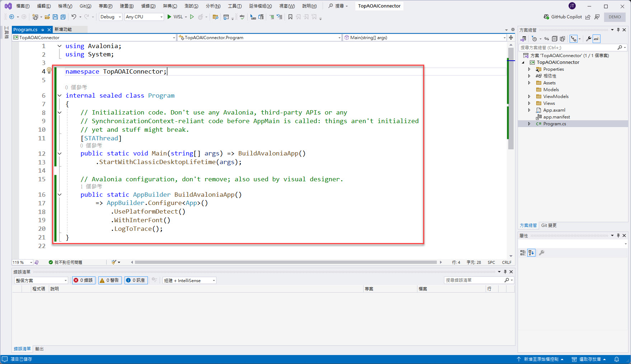Click 選取存放庫 in status bar
Screen dimensions: 631x364
[x=589, y=359]
